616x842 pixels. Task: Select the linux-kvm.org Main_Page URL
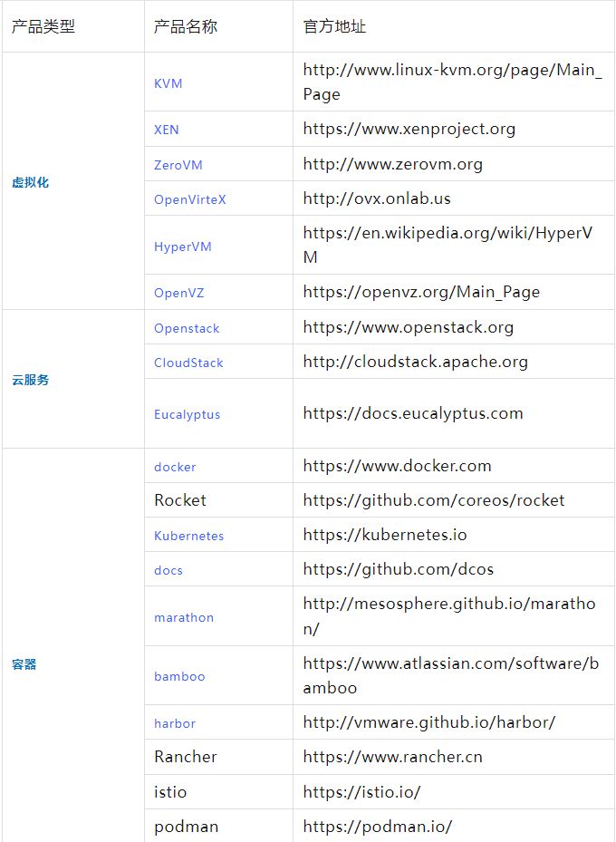click(452, 82)
